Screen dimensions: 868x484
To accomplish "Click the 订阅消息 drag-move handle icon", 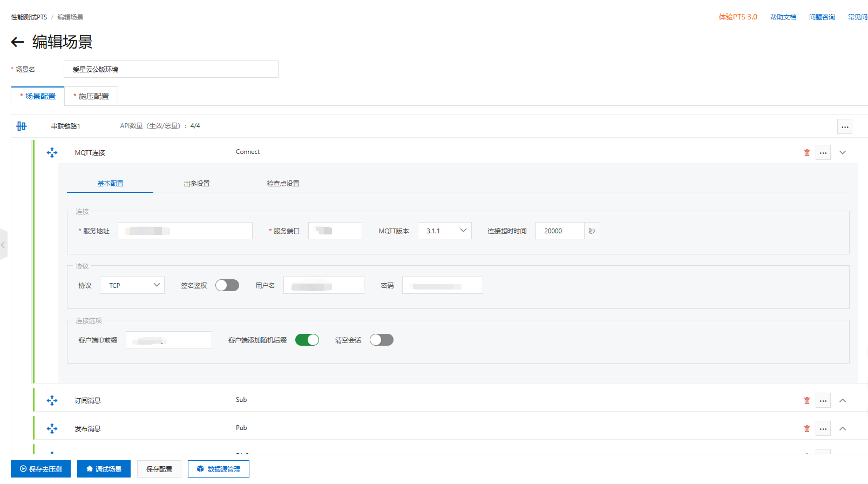I will tap(52, 401).
